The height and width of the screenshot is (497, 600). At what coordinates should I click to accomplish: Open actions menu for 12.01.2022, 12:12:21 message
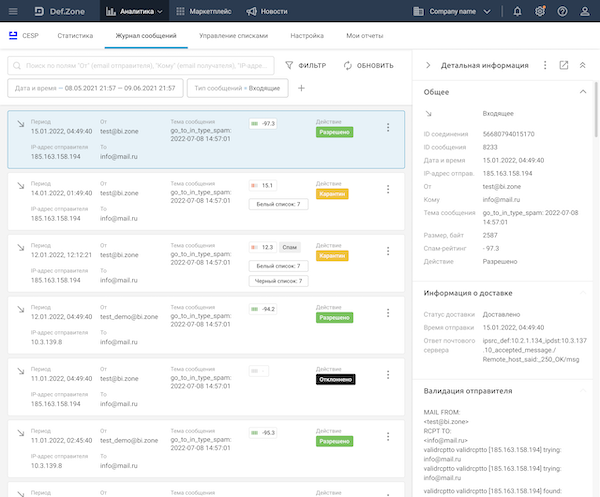[388, 251]
